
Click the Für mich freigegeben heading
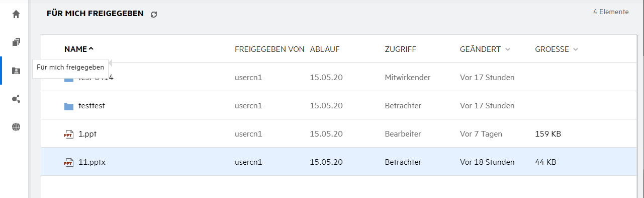tap(95, 13)
